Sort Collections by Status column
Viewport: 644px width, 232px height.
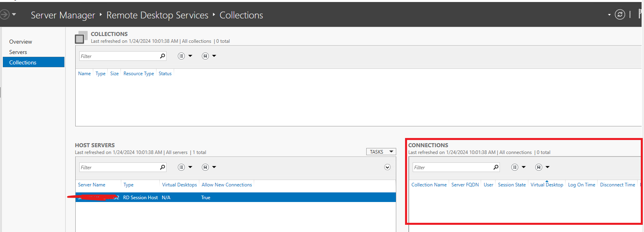click(165, 74)
